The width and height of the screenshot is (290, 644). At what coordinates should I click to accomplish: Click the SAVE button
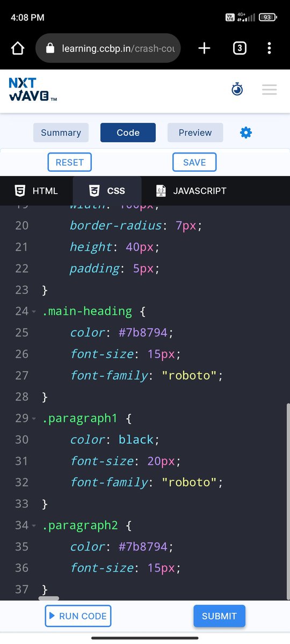point(194,162)
